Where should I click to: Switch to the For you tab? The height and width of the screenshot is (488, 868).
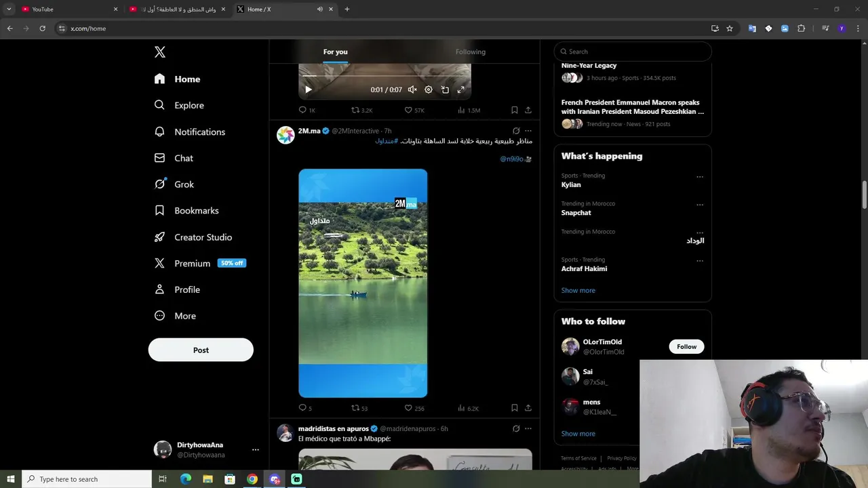pos(335,52)
